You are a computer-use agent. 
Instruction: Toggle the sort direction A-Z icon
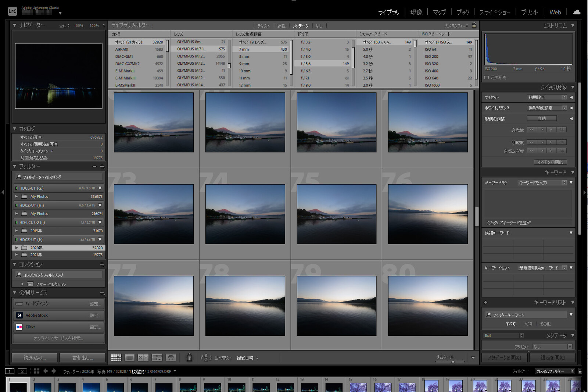(206, 357)
